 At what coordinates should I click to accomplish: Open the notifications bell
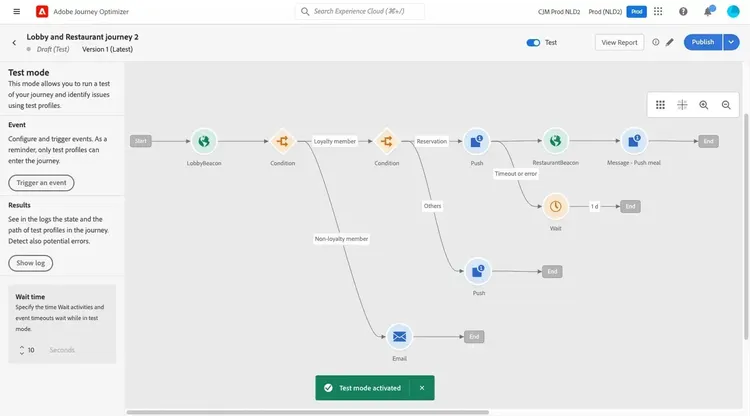click(708, 11)
